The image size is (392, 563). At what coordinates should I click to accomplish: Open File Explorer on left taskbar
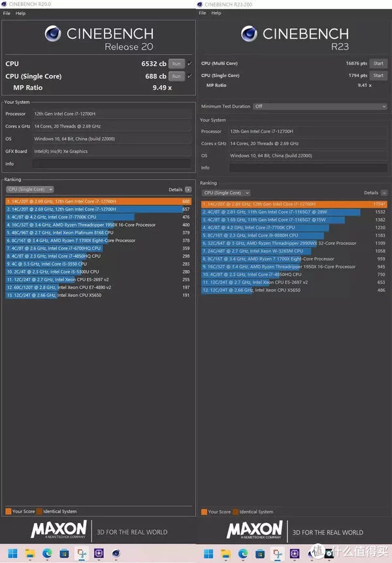coord(30,553)
